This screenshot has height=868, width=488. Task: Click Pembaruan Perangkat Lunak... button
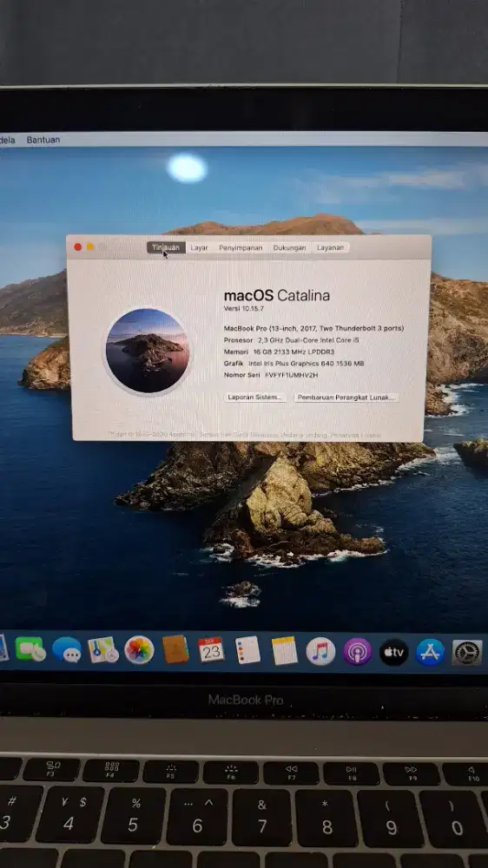[x=346, y=398]
